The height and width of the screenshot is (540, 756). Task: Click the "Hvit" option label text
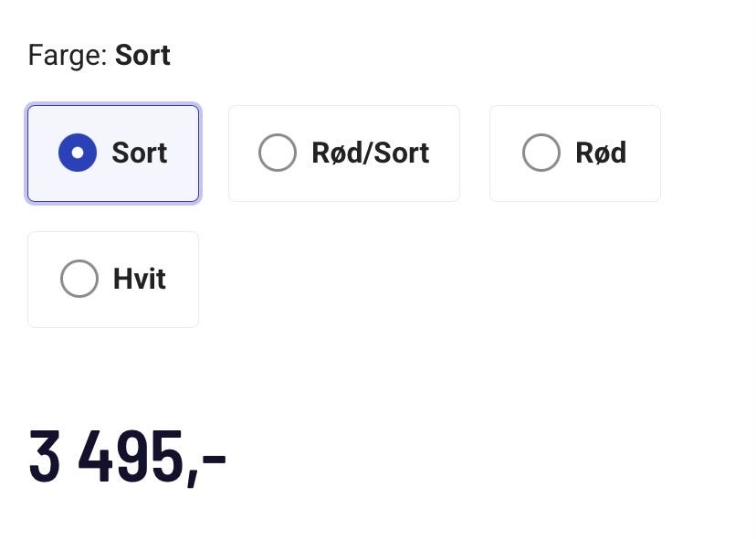[x=139, y=279]
